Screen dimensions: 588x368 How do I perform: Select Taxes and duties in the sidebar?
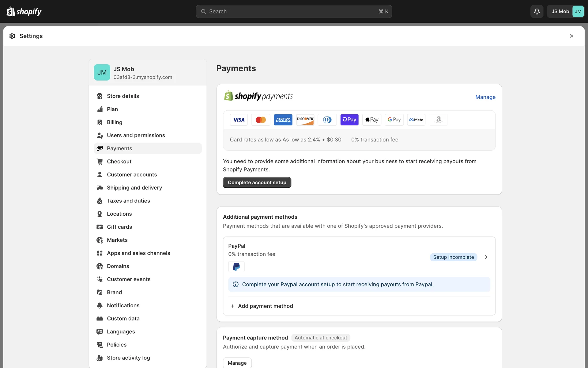point(128,201)
